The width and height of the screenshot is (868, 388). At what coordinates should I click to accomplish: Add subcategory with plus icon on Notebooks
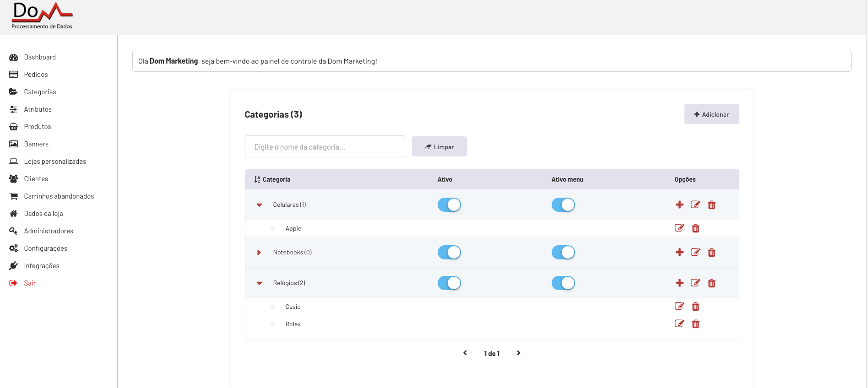coord(679,252)
